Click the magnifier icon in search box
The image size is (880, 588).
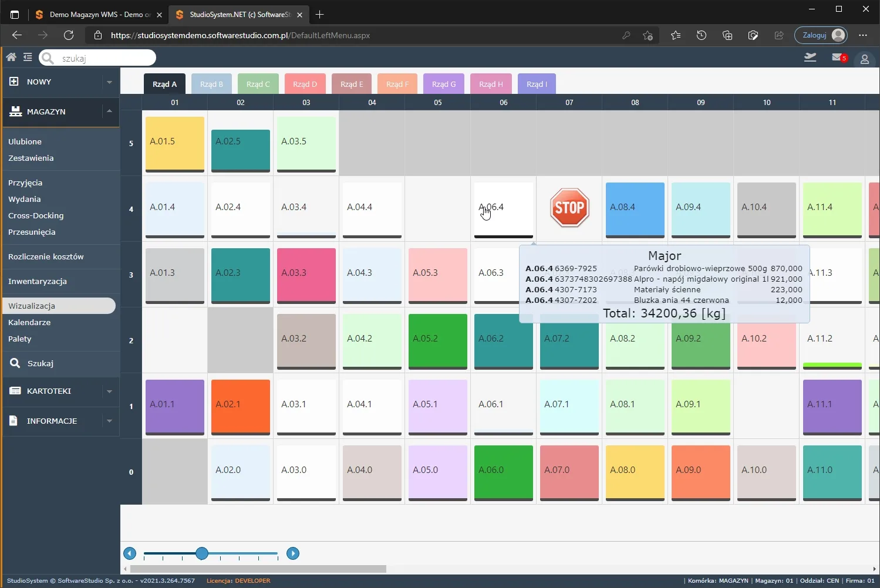click(48, 58)
